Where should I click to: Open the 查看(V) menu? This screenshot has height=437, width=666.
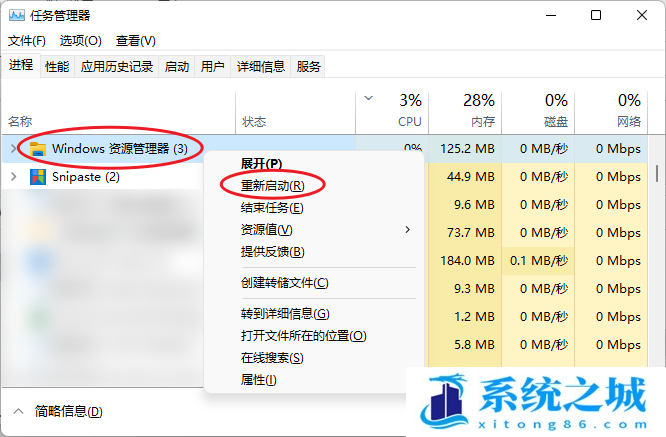pyautogui.click(x=135, y=41)
